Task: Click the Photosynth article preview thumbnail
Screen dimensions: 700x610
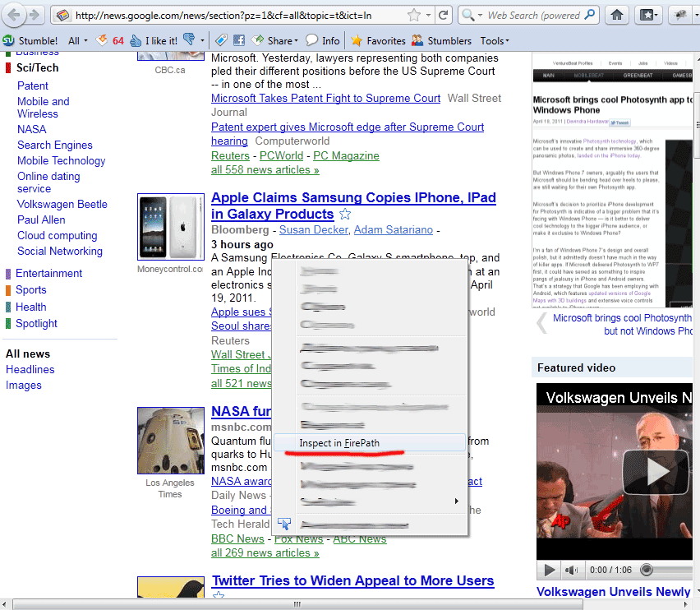Action: [613, 181]
